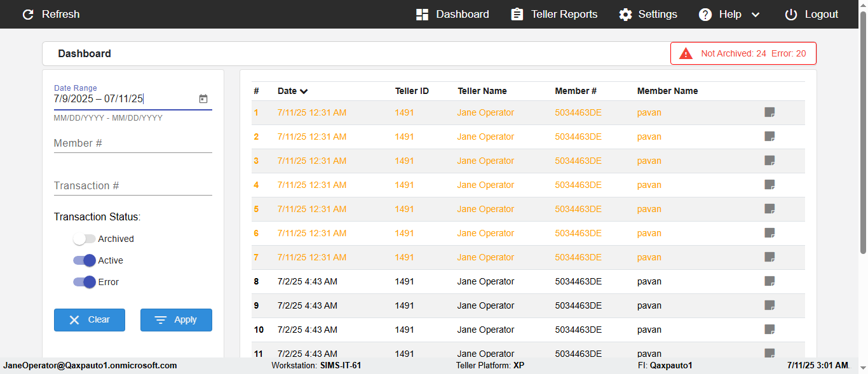Click the Refresh icon in top bar
The width and height of the screenshot is (868, 374).
pyautogui.click(x=28, y=14)
